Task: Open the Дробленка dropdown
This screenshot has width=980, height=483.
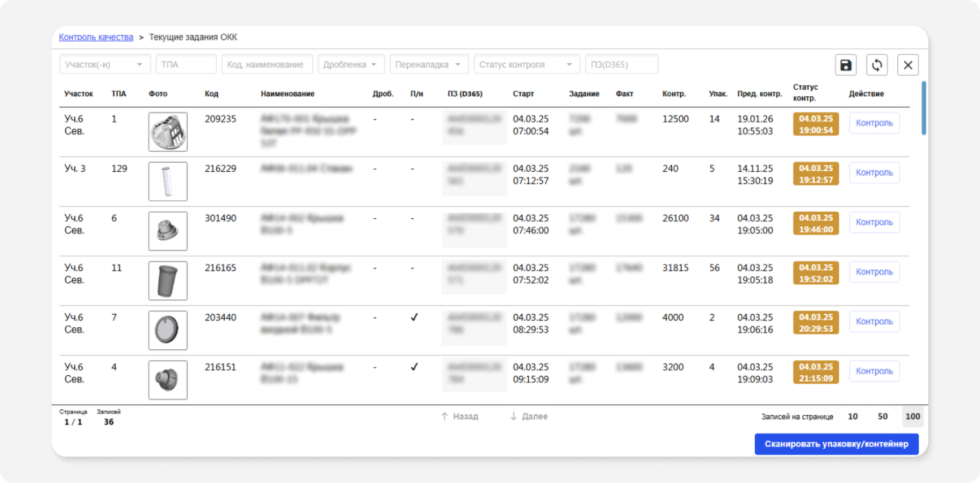Action: coord(351,65)
